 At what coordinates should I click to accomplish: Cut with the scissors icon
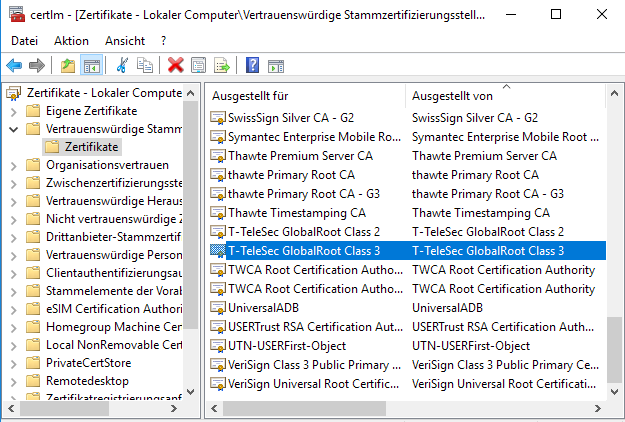[x=122, y=65]
